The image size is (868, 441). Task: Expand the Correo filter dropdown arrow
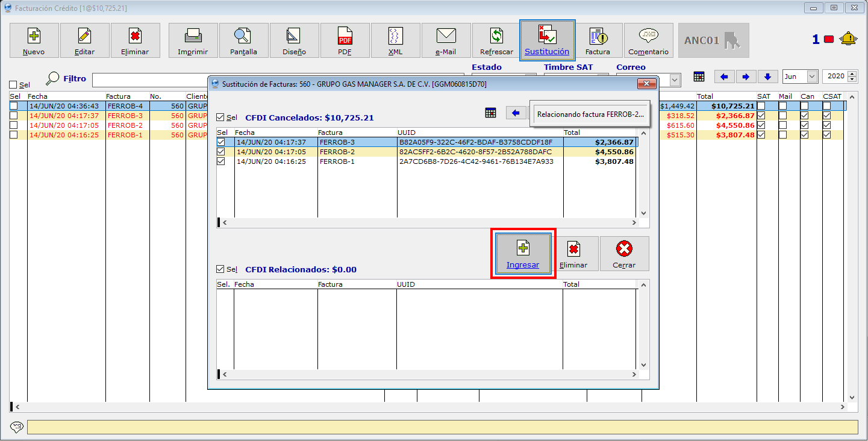coord(675,80)
